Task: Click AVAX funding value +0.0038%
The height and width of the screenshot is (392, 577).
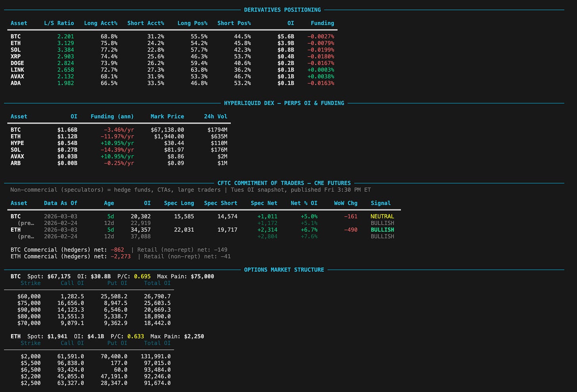Action: [x=321, y=76]
